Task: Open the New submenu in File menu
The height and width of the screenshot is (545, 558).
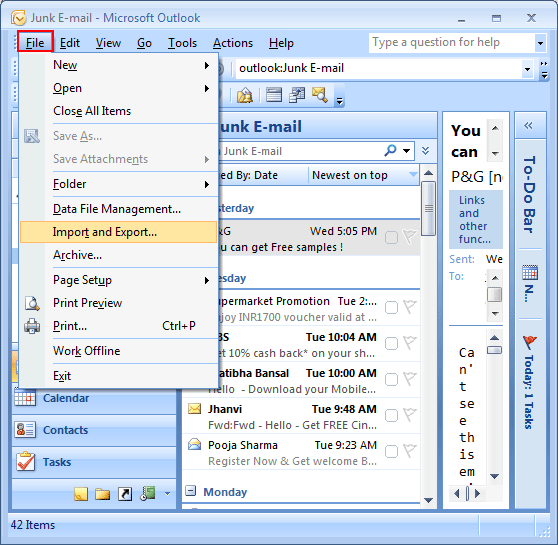Action: (119, 65)
